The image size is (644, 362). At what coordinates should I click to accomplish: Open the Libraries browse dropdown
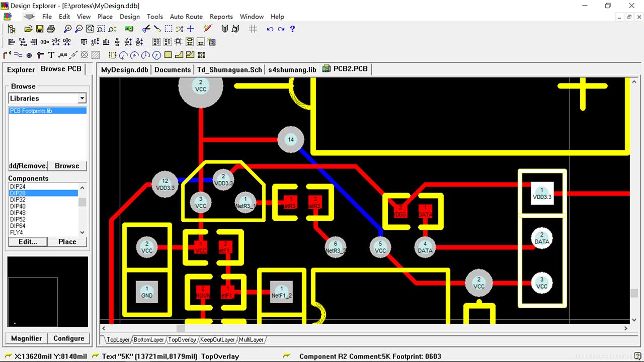coord(82,99)
